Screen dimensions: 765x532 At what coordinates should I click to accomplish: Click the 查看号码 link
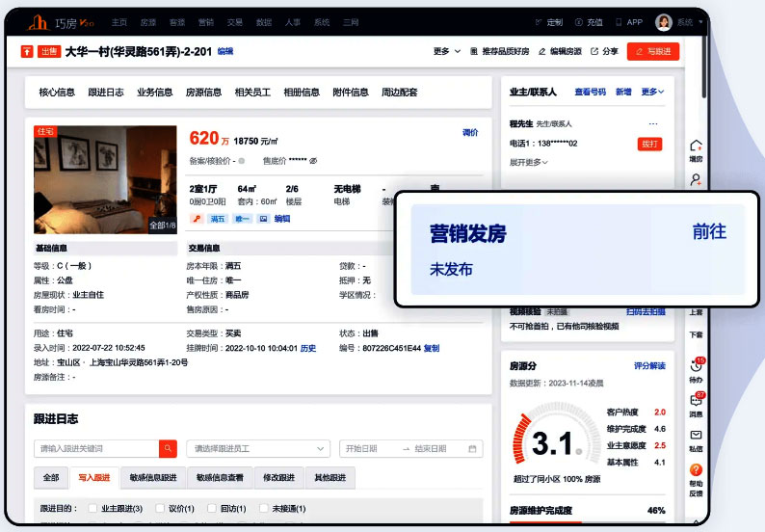tap(590, 92)
